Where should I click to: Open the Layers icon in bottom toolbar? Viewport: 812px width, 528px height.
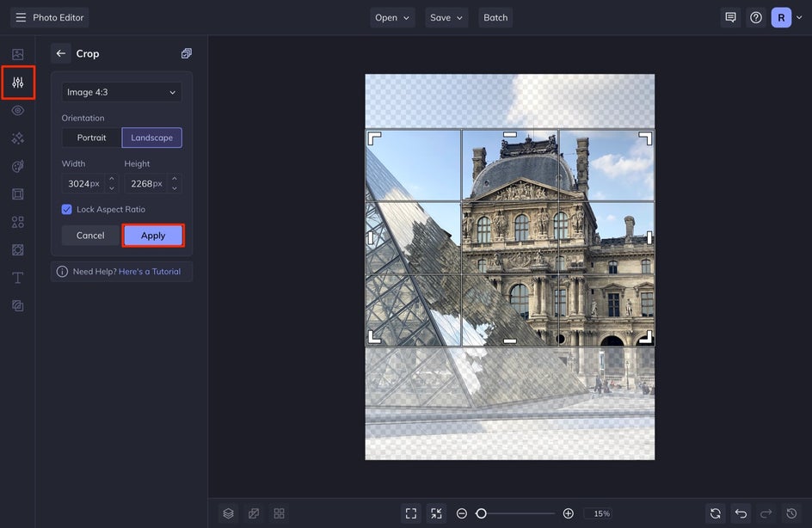coord(229,513)
